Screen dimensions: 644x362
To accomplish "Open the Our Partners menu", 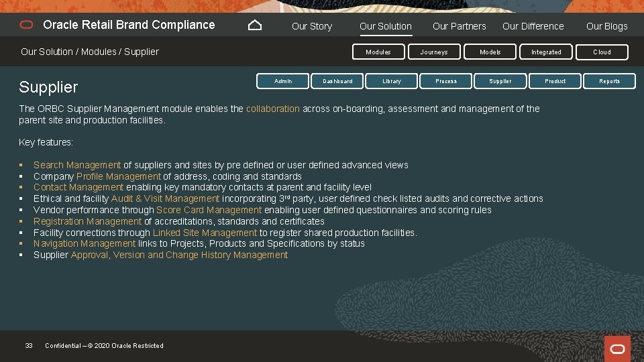I will point(459,26).
